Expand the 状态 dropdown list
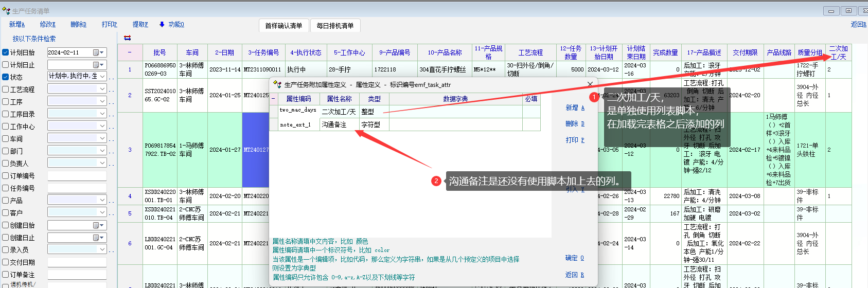This screenshot has height=288, width=868. (x=102, y=76)
